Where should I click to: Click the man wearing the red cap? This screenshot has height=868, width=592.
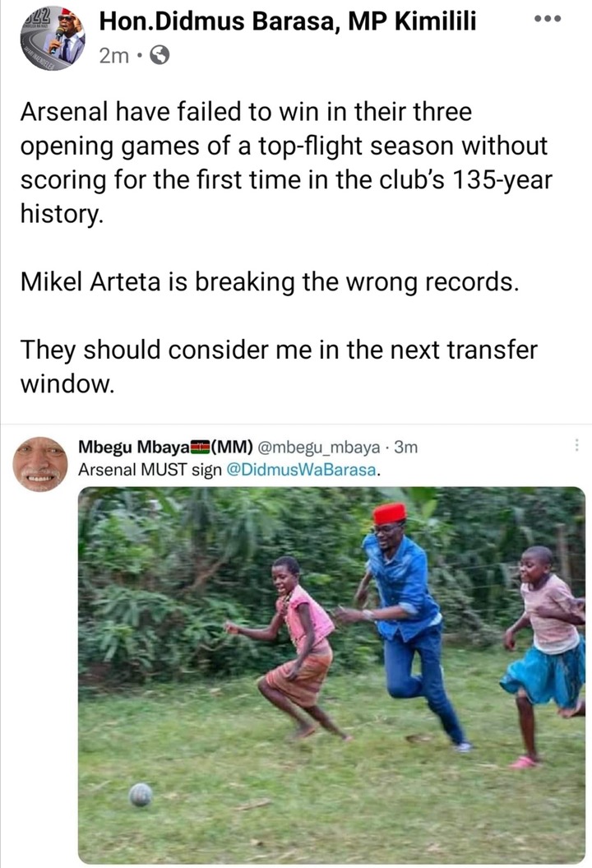(404, 623)
